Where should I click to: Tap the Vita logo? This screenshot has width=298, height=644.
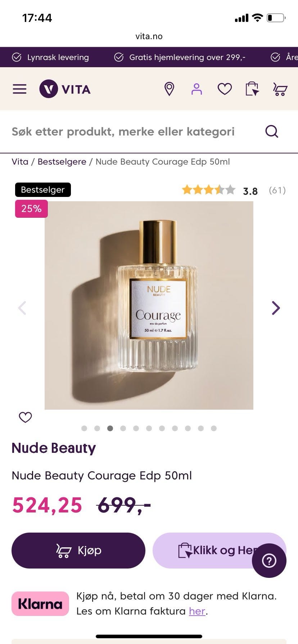tap(65, 89)
